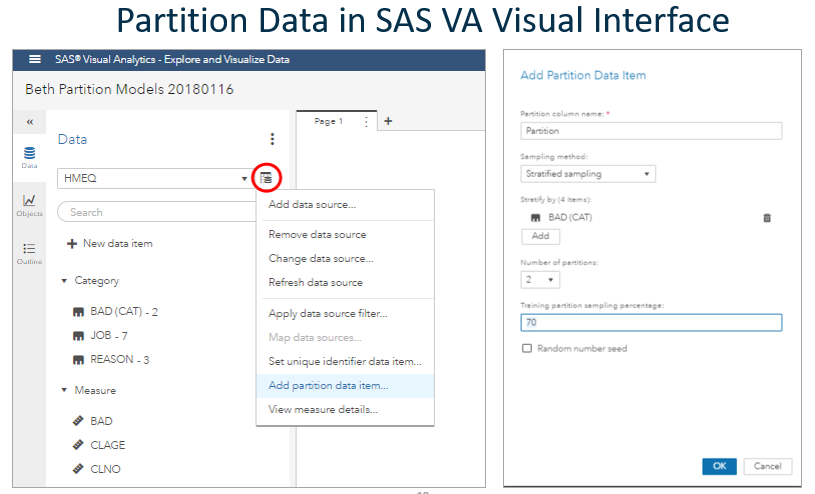Open the Data pane icon in sidebar
The height and width of the screenshot is (494, 815).
(x=29, y=157)
